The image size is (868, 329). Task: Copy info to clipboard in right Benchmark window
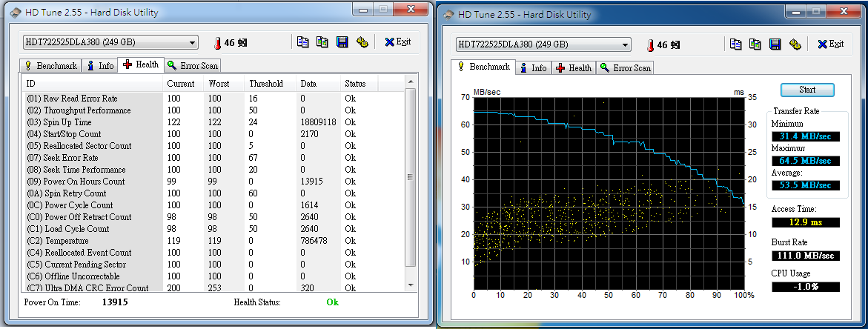click(x=735, y=44)
